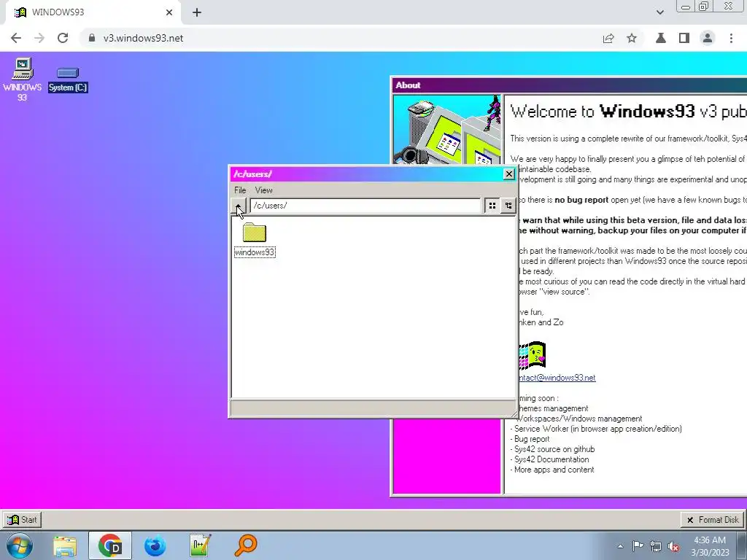The width and height of the screenshot is (747, 560).
Task: Switch explorer to icon grid view
Action: click(x=492, y=206)
